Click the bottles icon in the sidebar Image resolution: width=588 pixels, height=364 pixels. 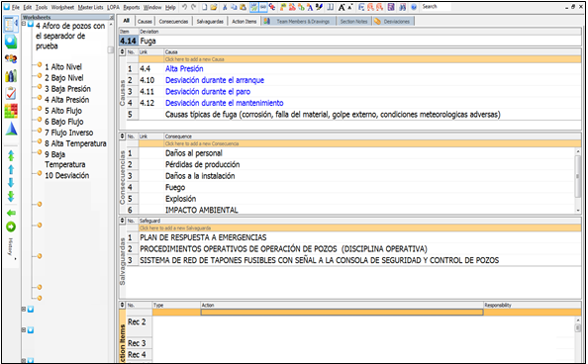point(11,76)
